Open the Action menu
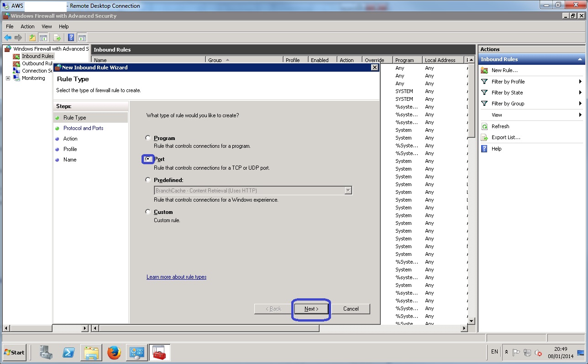This screenshot has width=588, height=364. [27, 26]
